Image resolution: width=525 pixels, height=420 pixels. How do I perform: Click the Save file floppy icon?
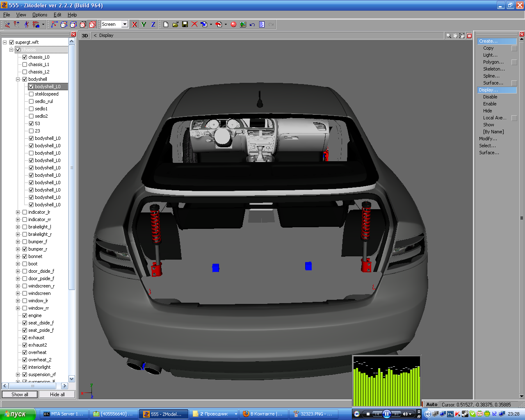185,25
